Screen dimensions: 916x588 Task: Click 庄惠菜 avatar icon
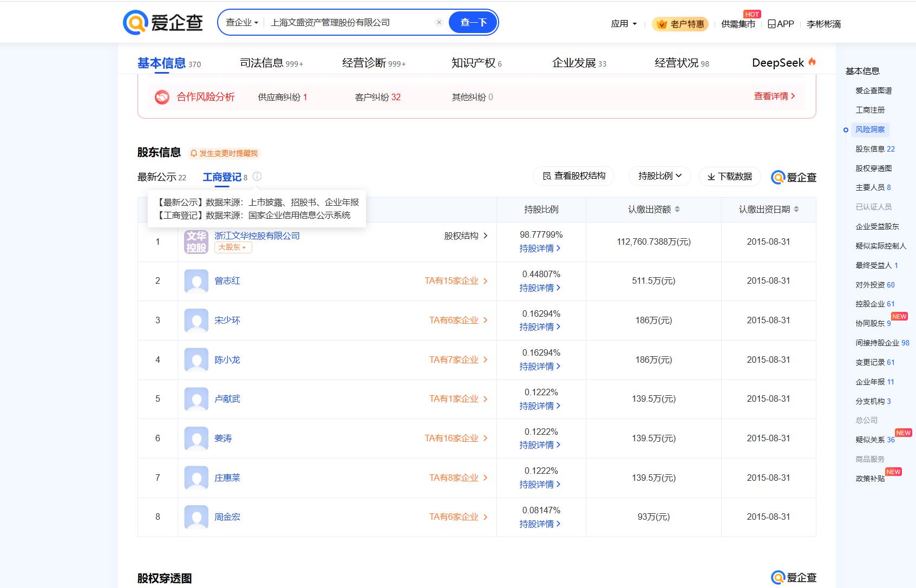(x=196, y=478)
